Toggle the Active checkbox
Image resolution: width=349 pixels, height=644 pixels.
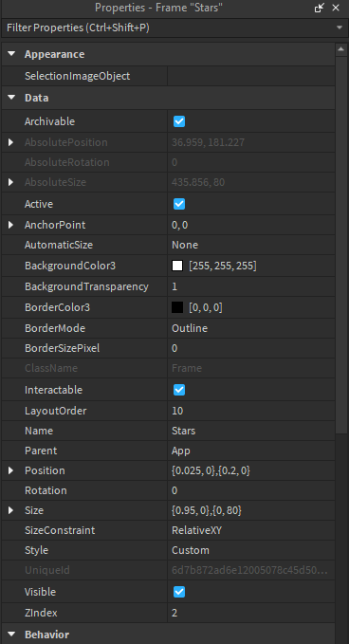pyautogui.click(x=179, y=204)
